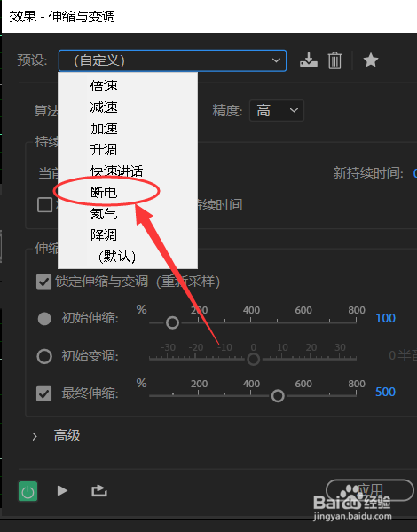Viewport: 417px width, 532px height.
Task: Toggle 锁定伸缩与变调 checkbox
Action: [44, 282]
